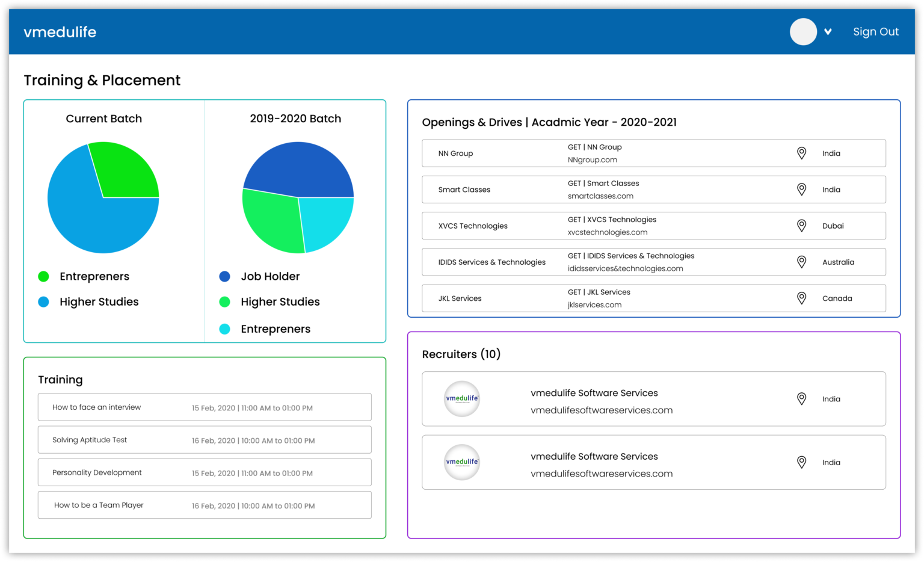This screenshot has width=924, height=562.
Task: Click the location pin next to XVCS Technologies Dubai
Action: click(801, 225)
